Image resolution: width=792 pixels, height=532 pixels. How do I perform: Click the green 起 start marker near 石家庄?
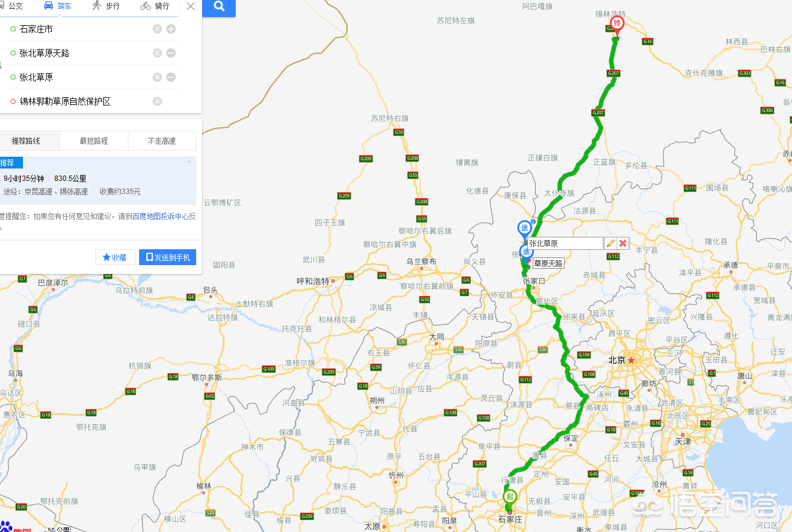pos(510,498)
